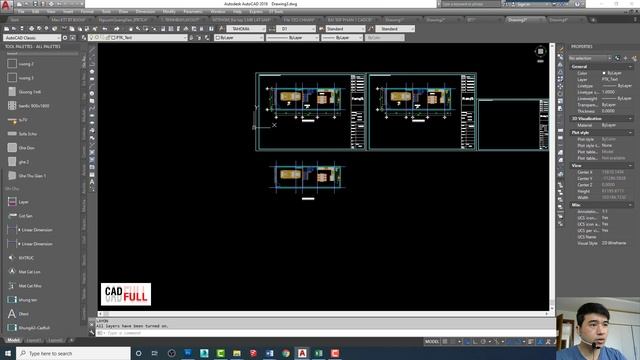Open the Express menu
The width and height of the screenshot is (640, 360).
coord(256,12)
